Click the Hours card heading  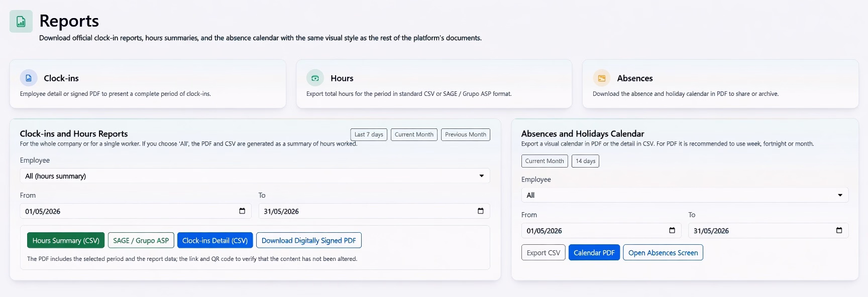(x=342, y=78)
